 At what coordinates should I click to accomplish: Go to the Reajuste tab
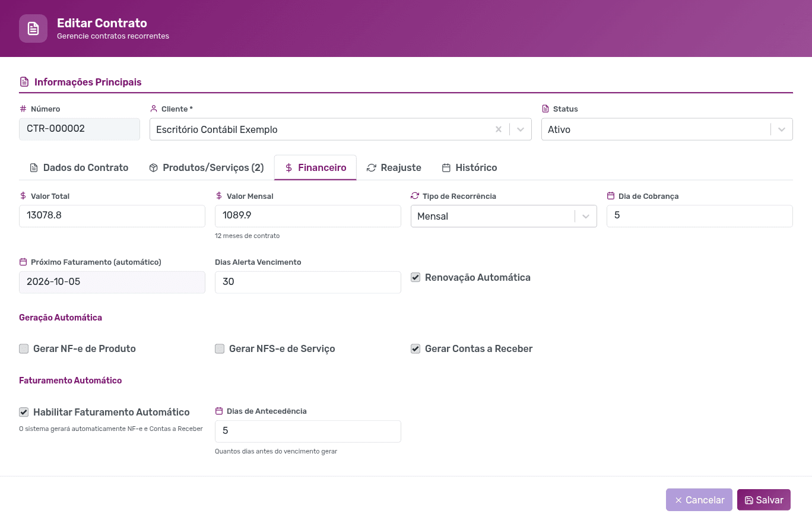(x=394, y=167)
